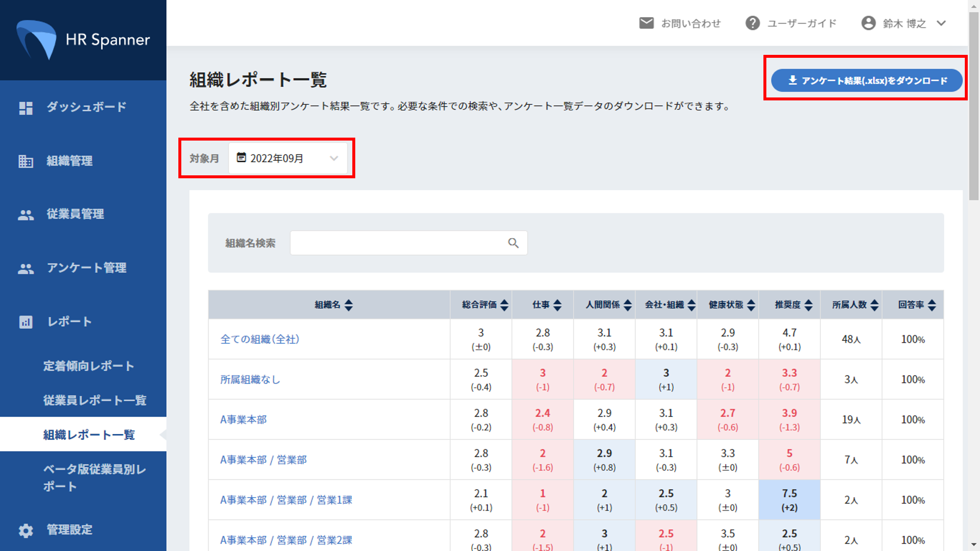Open the Dashboard from the sidebar icon

click(25, 107)
